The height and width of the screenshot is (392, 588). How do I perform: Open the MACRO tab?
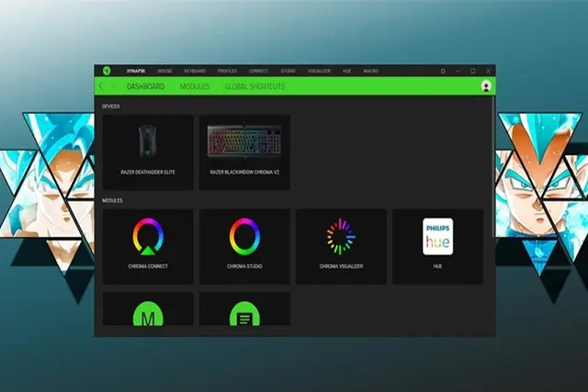coord(370,71)
